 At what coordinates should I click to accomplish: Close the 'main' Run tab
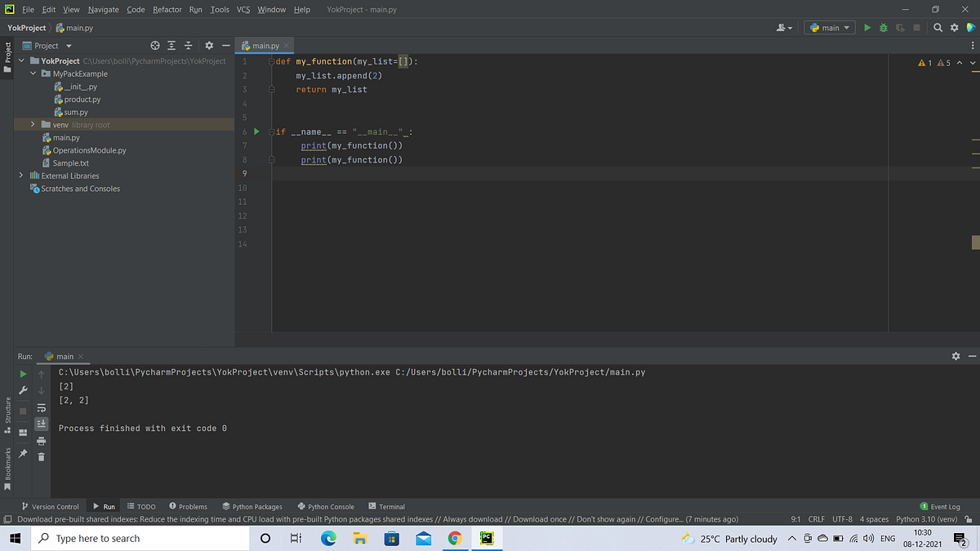81,357
